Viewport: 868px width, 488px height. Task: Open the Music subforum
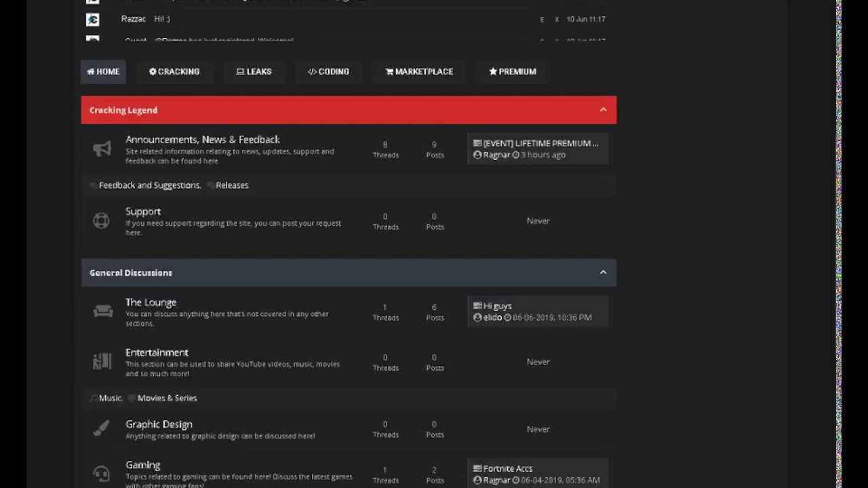coord(111,398)
